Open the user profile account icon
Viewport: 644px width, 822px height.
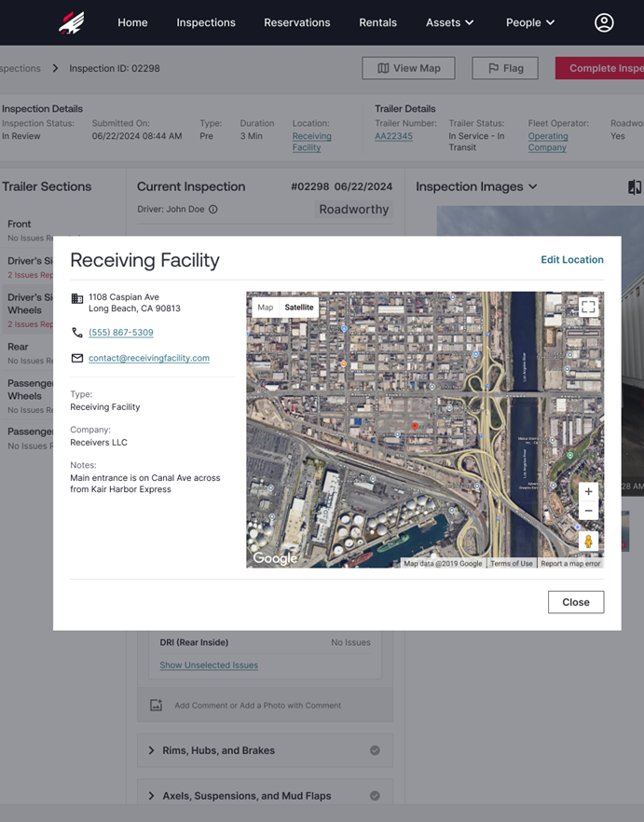pyautogui.click(x=604, y=22)
